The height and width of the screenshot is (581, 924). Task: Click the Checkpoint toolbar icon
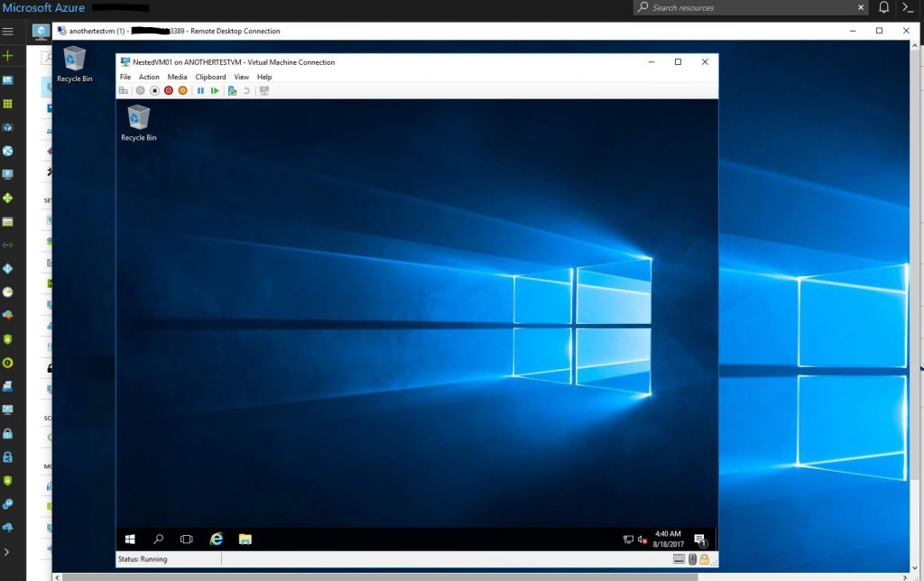click(232, 90)
